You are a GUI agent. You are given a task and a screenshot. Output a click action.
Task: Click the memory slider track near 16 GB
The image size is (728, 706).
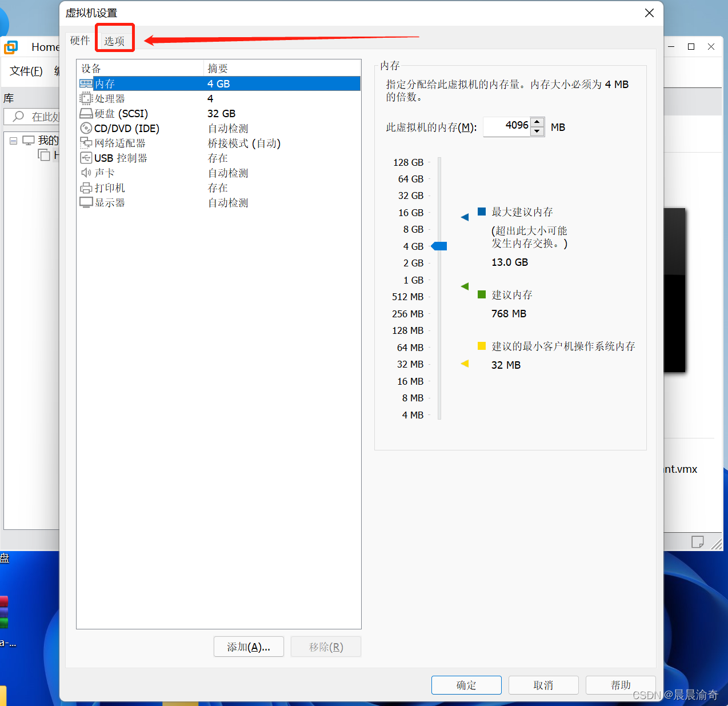pos(439,213)
